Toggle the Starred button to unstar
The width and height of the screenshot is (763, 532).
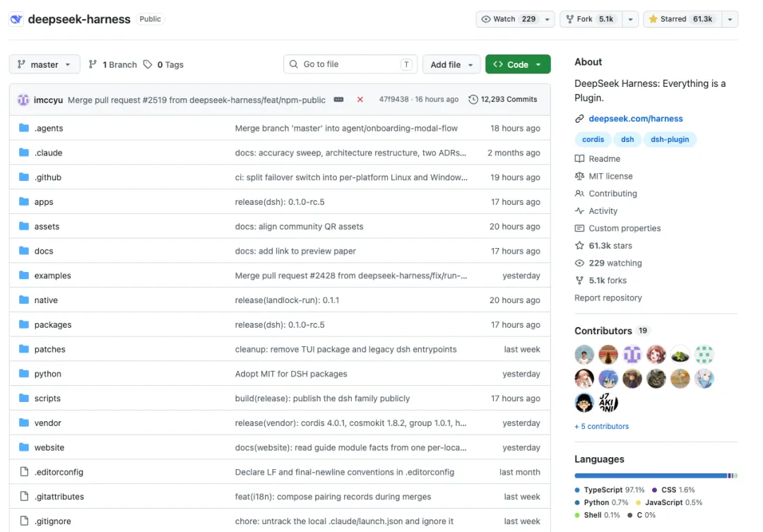tap(681, 19)
